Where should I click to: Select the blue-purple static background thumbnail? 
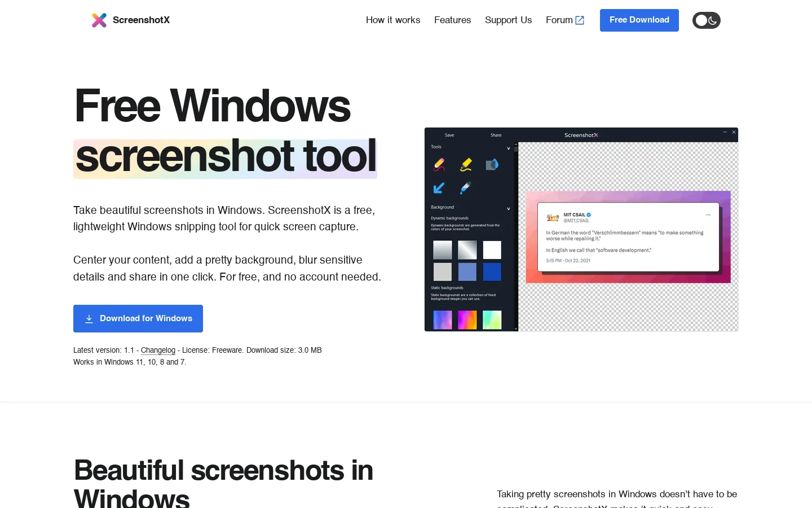coord(443,320)
